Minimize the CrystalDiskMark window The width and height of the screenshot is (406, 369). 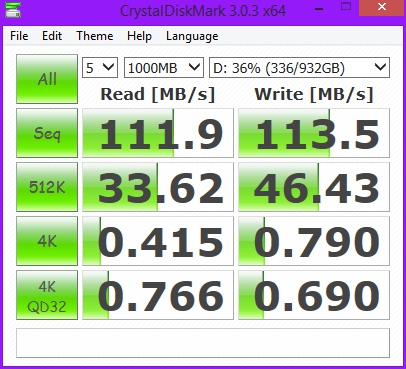[x=319, y=8]
